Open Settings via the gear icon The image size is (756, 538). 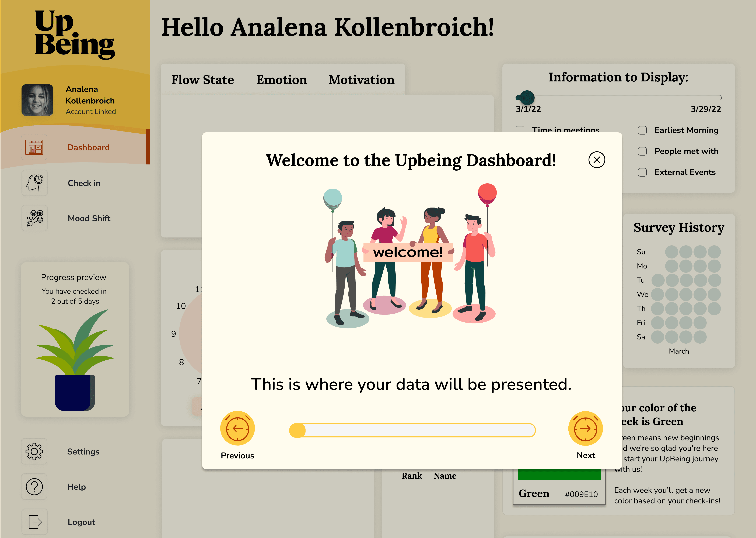coord(34,451)
